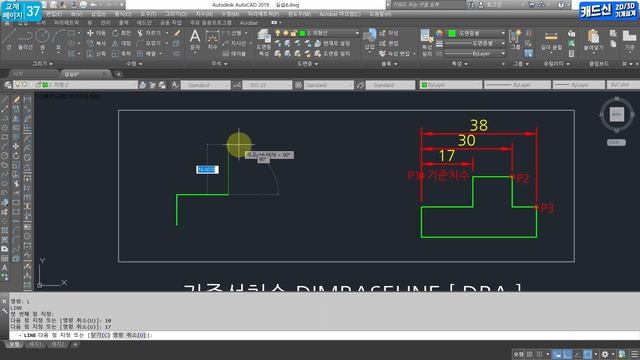Open status bar workspace settings gear
This screenshot has width=640, height=360.
coord(604,354)
